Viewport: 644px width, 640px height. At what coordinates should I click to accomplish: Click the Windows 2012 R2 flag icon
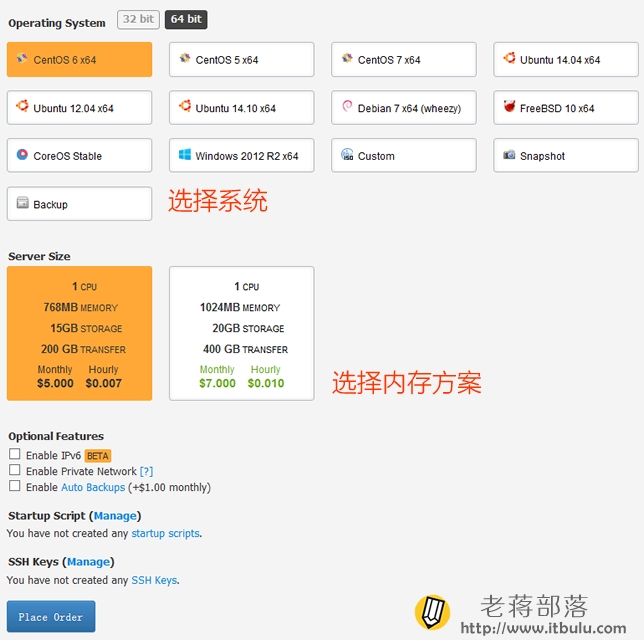coord(185,154)
